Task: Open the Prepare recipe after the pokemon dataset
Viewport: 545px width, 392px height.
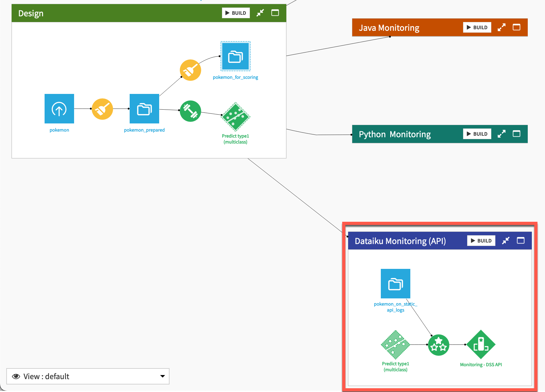Action: pyautogui.click(x=102, y=109)
